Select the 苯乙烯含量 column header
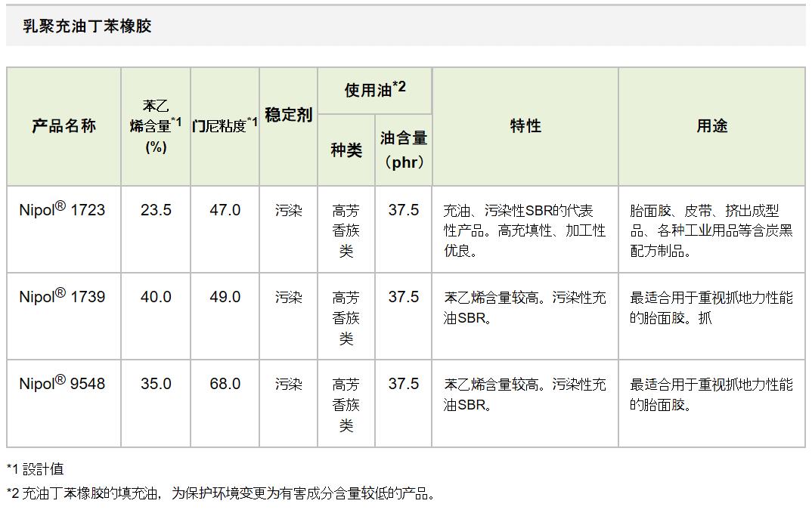The height and width of the screenshot is (513, 812). [x=154, y=126]
